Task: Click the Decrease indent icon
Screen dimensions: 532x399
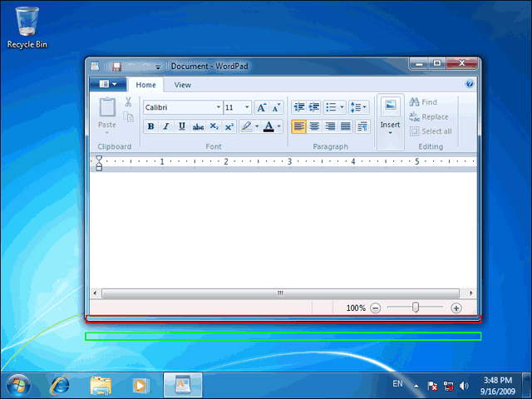Action: point(299,107)
